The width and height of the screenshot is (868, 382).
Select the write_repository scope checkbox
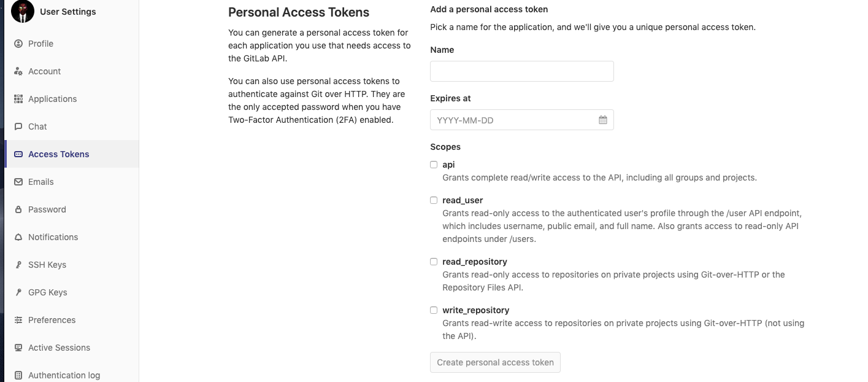[434, 310]
